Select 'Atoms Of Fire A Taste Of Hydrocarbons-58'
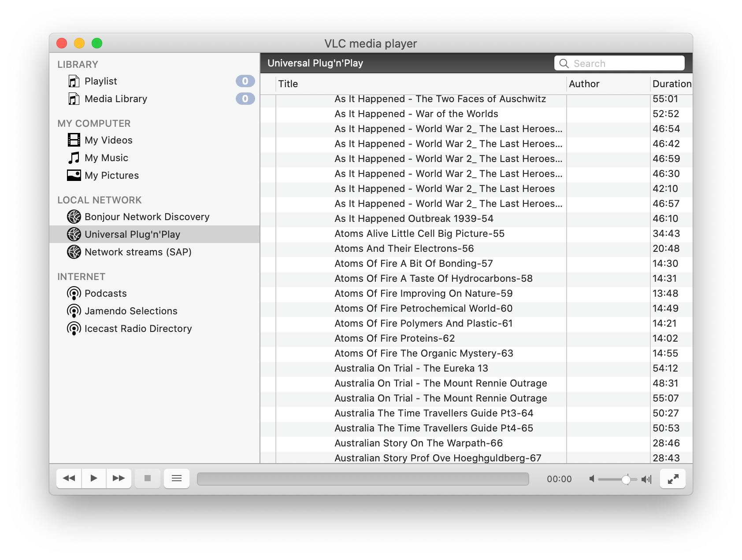 [476, 279]
